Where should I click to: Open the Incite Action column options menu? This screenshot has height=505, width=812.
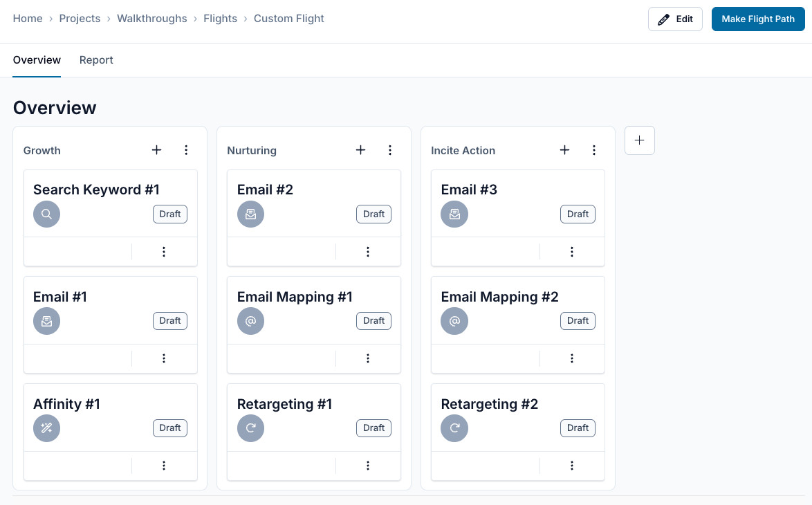[x=594, y=150]
